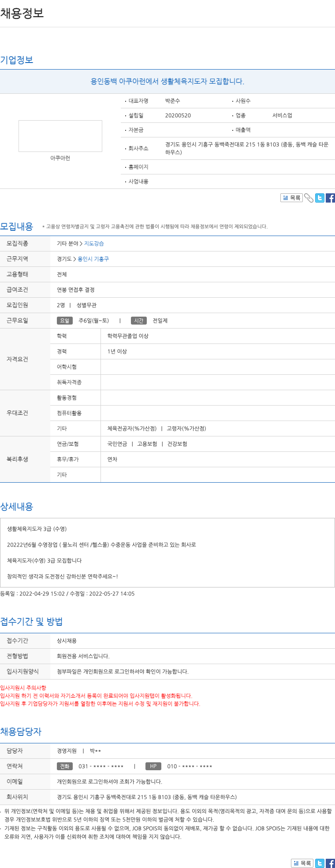This screenshot has width=335, height=868.
Task: Select the working time value 전일제
Action: coord(160,321)
